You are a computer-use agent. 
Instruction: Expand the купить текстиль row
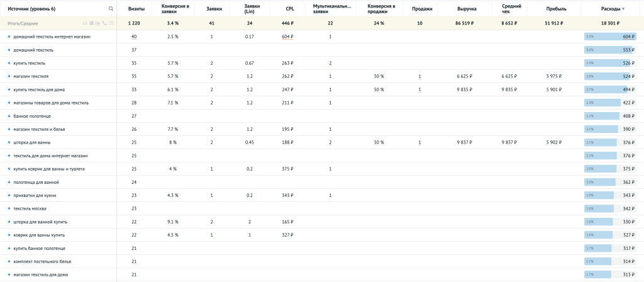pyautogui.click(x=9, y=63)
